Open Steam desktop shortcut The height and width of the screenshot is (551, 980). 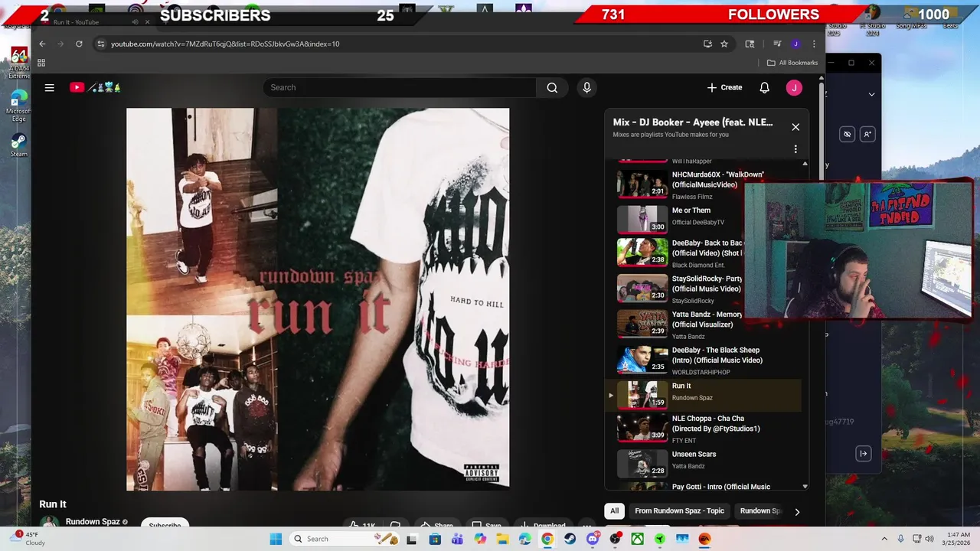click(x=18, y=145)
